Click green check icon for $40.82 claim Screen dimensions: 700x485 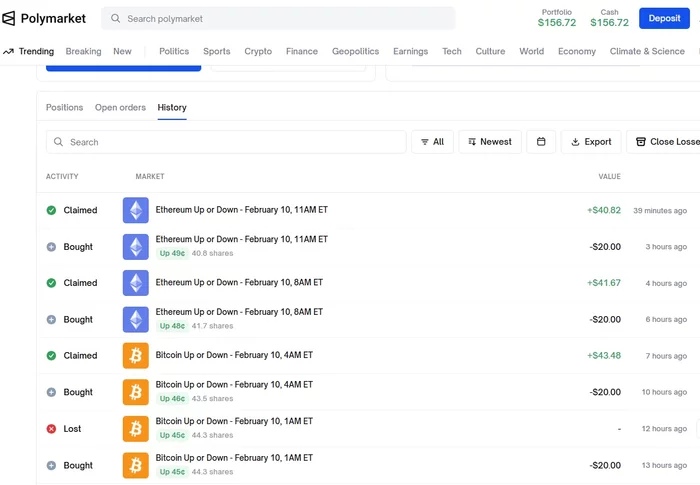(x=51, y=210)
